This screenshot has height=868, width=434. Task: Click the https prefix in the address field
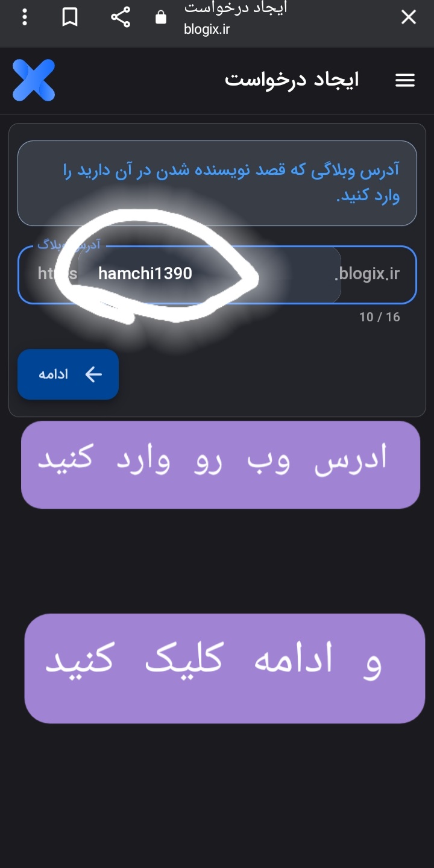tap(57, 274)
